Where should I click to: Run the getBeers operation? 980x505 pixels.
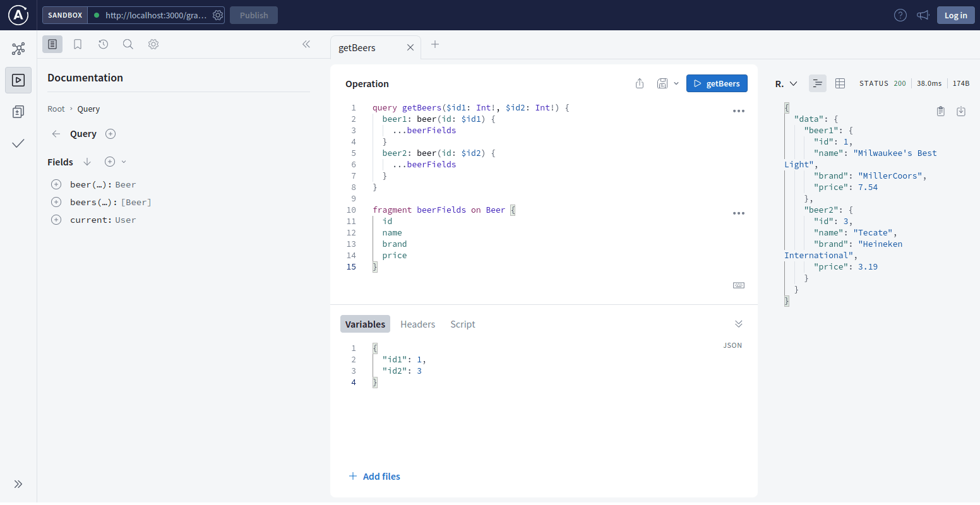[x=717, y=83]
